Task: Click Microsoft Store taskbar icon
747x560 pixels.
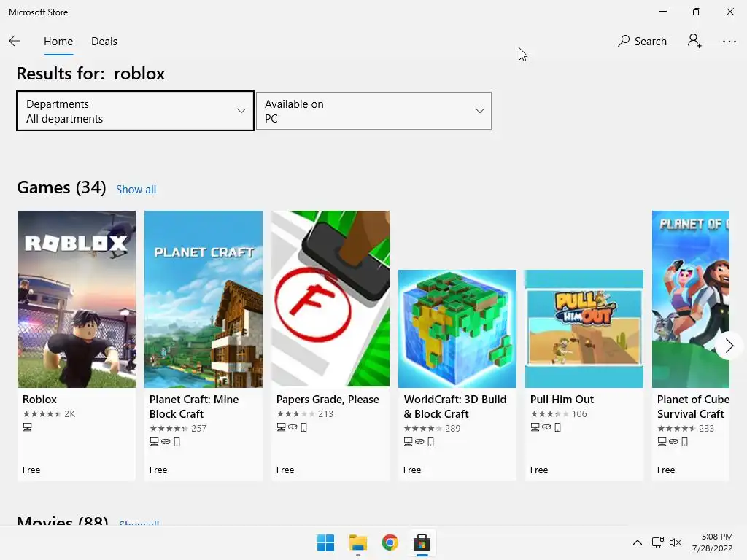Action: coord(422,542)
